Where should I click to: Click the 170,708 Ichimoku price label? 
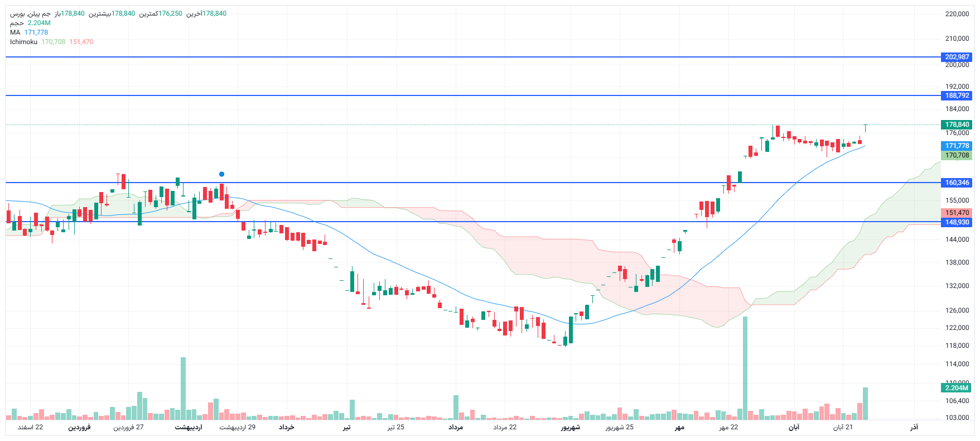pyautogui.click(x=957, y=155)
